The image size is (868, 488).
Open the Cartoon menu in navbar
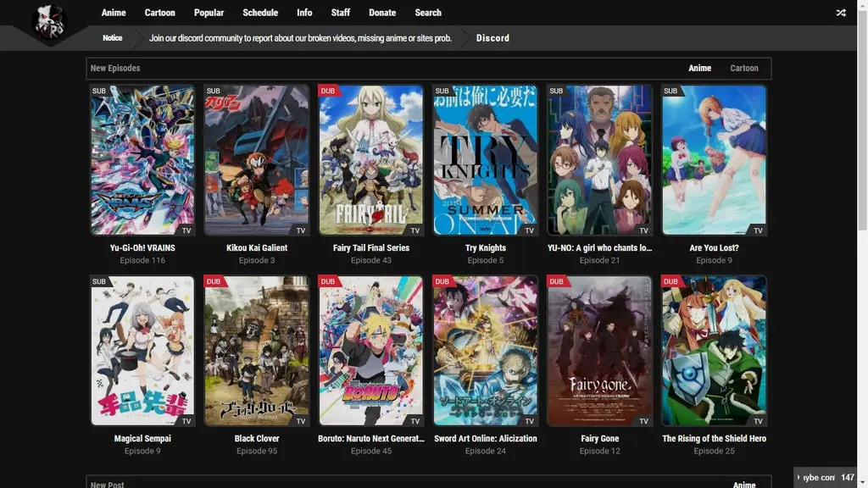160,12
